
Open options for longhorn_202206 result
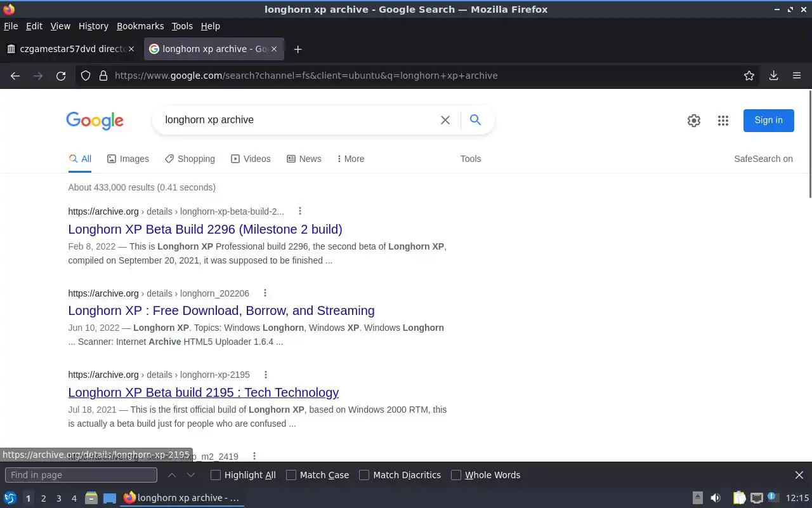(x=265, y=293)
